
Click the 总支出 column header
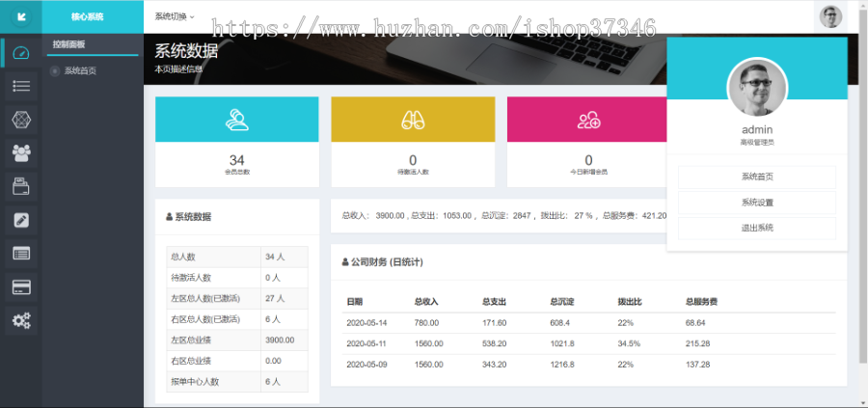[x=495, y=302]
